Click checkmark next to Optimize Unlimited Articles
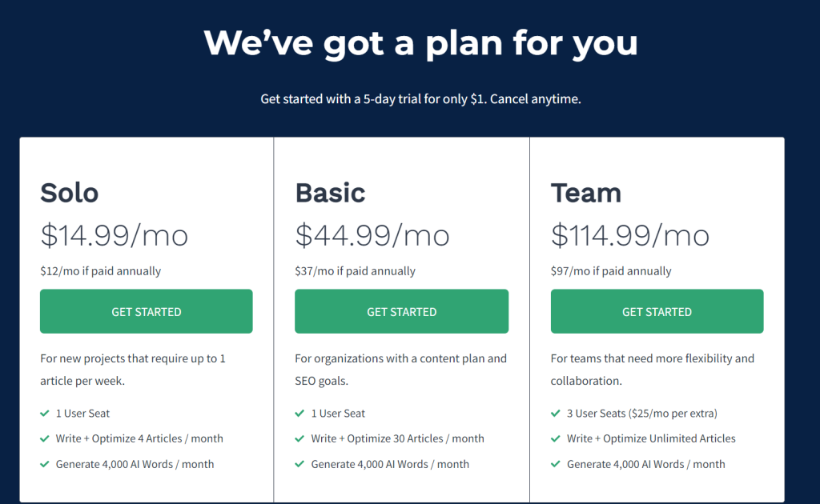The width and height of the screenshot is (820, 504). coord(556,438)
